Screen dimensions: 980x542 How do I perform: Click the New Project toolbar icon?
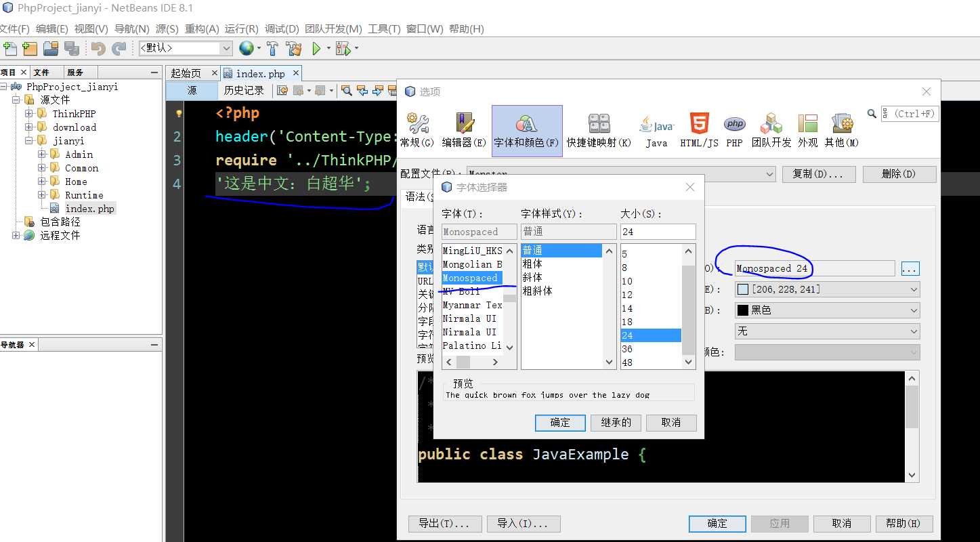(30, 48)
